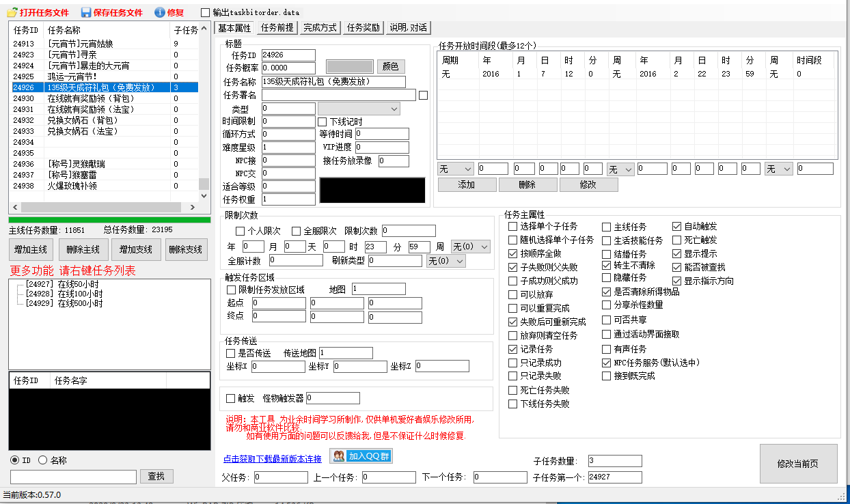Click the 打开任务文件 toolbar item
Image resolution: width=850 pixels, height=504 pixels.
point(38,12)
